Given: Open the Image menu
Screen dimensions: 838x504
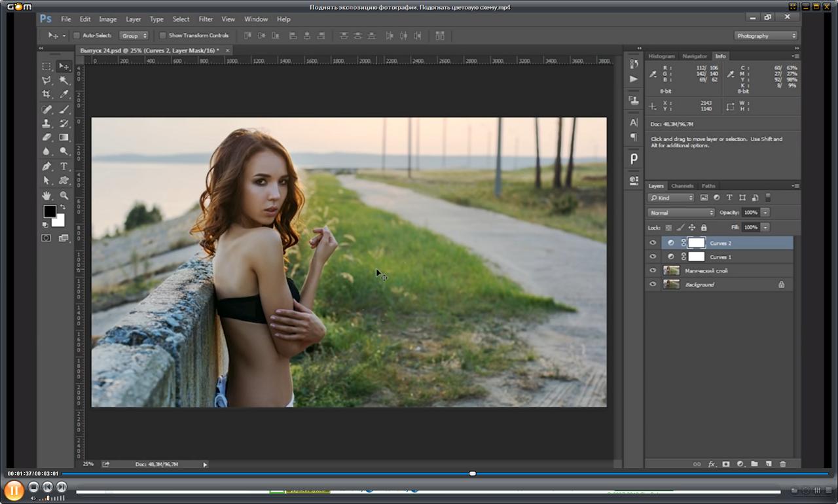Looking at the screenshot, I should 107,19.
